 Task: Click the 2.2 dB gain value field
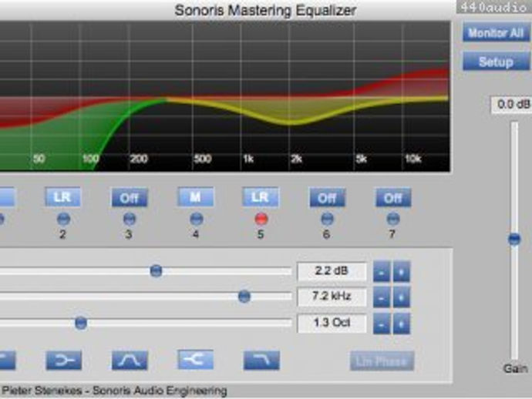click(332, 271)
